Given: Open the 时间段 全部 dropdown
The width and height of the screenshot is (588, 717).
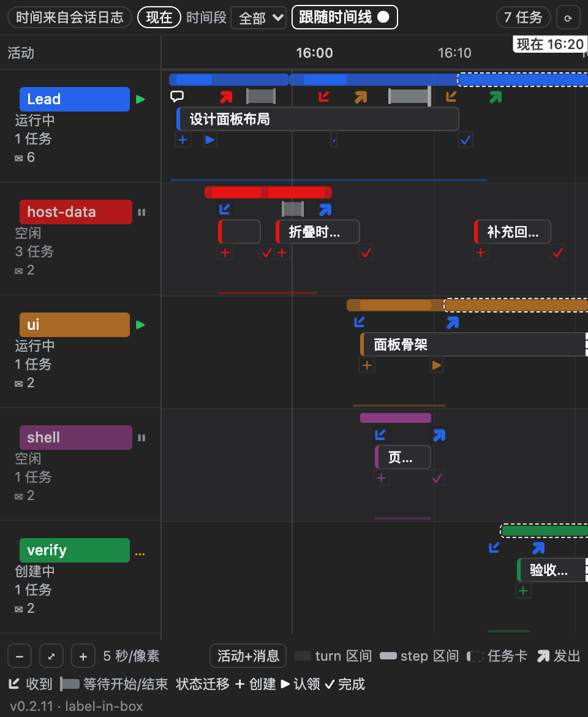Looking at the screenshot, I should click(258, 18).
